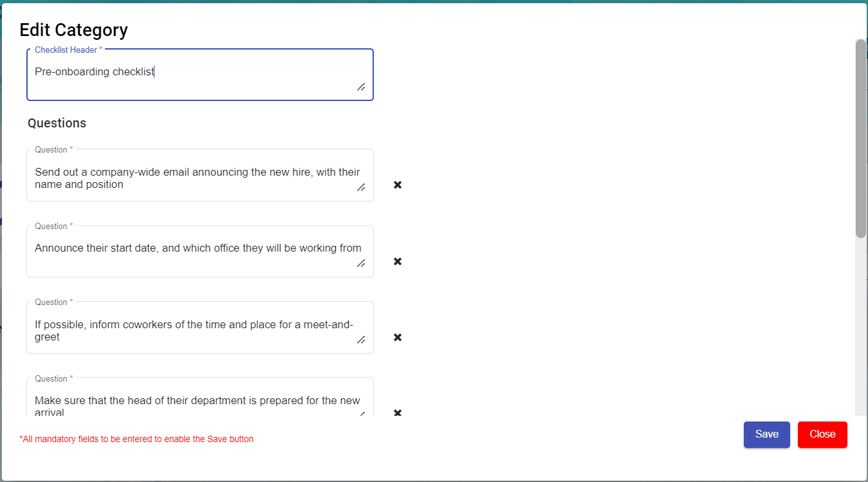Place cursor in the meet-and-greet question field
Viewport: 868px width, 482px height.
point(193,331)
